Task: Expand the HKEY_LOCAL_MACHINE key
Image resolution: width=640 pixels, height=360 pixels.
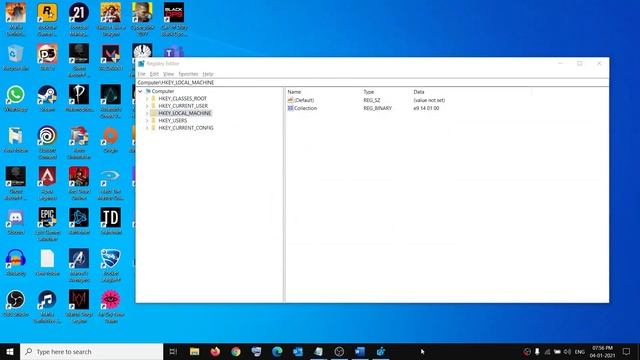Action: pyautogui.click(x=147, y=113)
